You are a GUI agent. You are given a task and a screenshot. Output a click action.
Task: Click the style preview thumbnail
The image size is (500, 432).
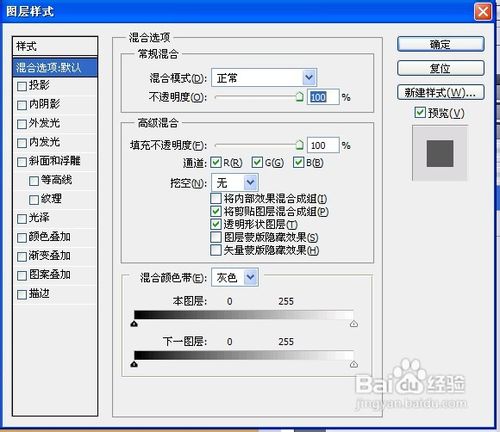point(440,153)
